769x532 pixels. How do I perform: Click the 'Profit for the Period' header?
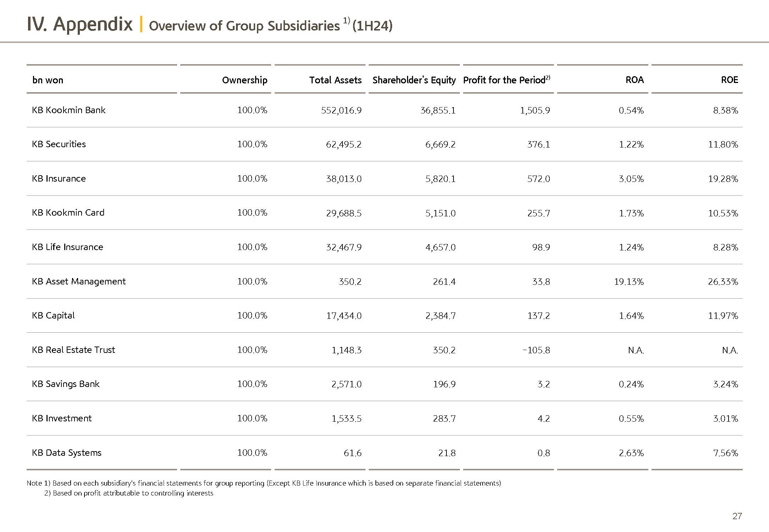pyautogui.click(x=506, y=80)
